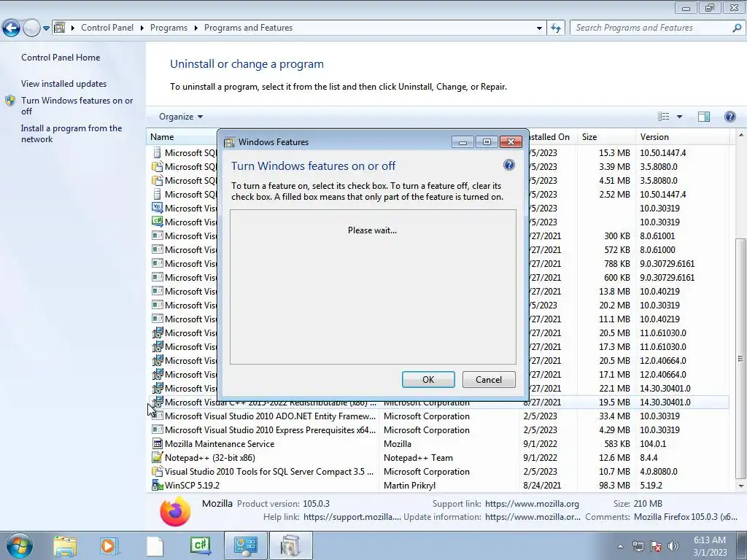Open Visual C# Express taskbar icon
Image resolution: width=747 pixels, height=560 pixels.
[200, 545]
